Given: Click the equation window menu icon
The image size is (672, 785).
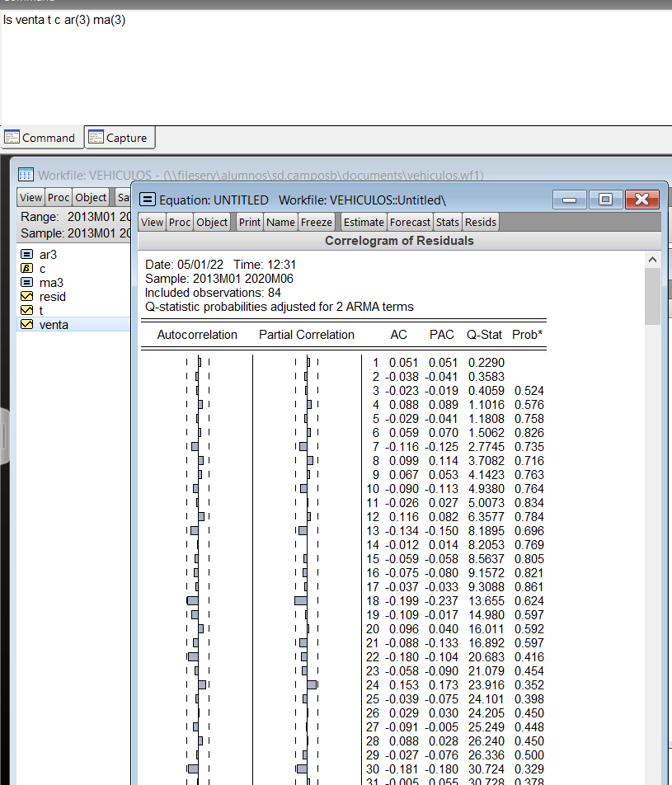Looking at the screenshot, I should click(x=147, y=199).
